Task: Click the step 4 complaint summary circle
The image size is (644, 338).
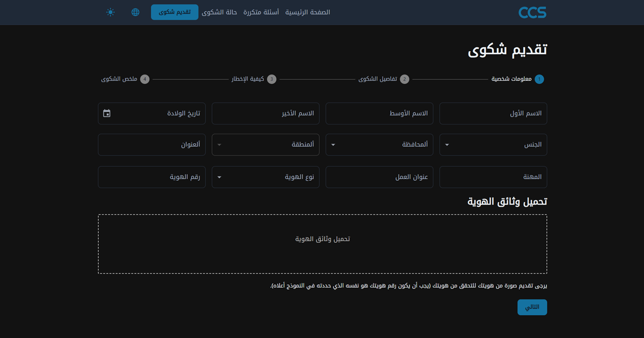Action: point(144,79)
